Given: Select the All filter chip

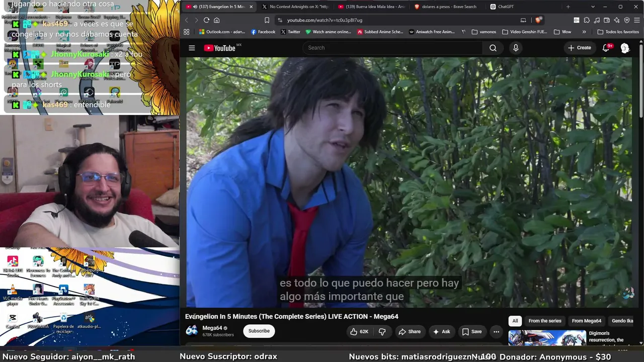Looking at the screenshot, I should (515, 321).
